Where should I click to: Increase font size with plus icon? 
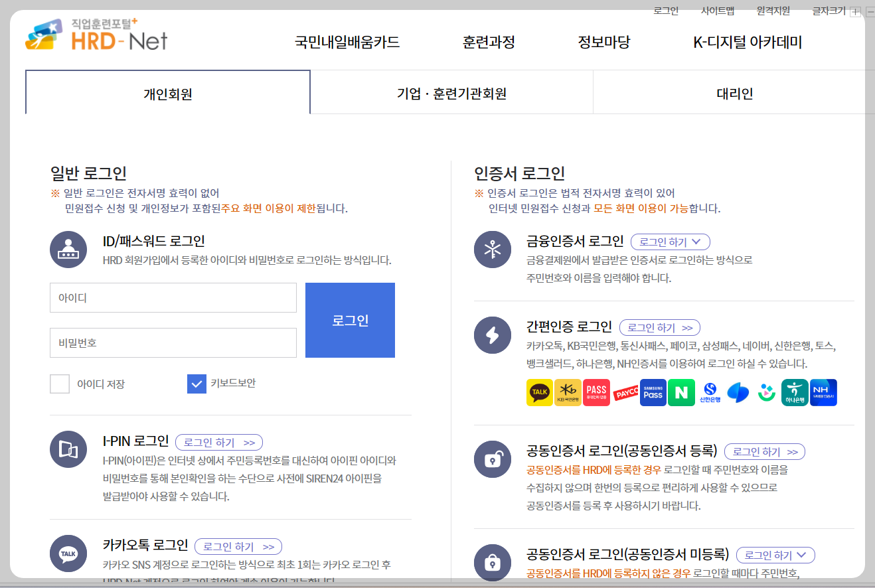[x=855, y=11]
